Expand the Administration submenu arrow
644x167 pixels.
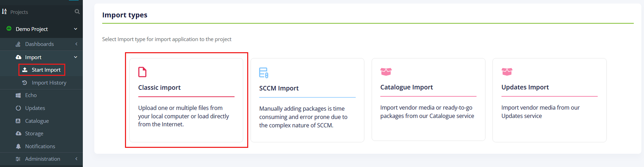(76, 159)
